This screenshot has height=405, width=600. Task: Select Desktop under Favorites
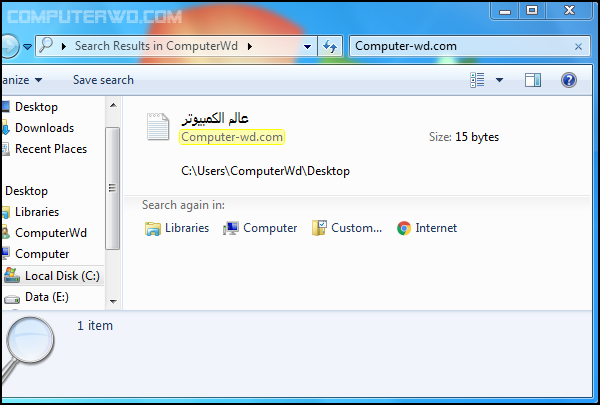(x=36, y=107)
